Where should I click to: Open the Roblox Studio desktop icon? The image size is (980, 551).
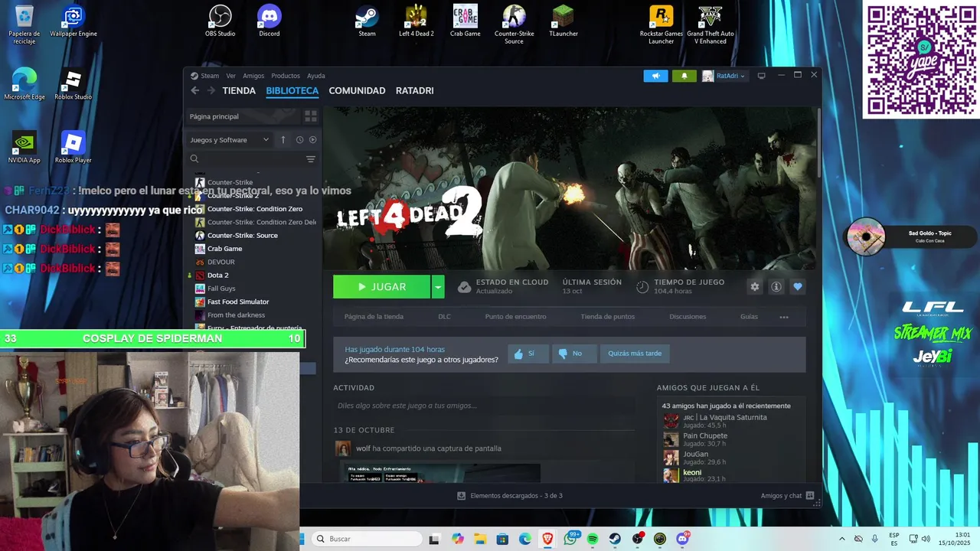pyautogui.click(x=73, y=85)
